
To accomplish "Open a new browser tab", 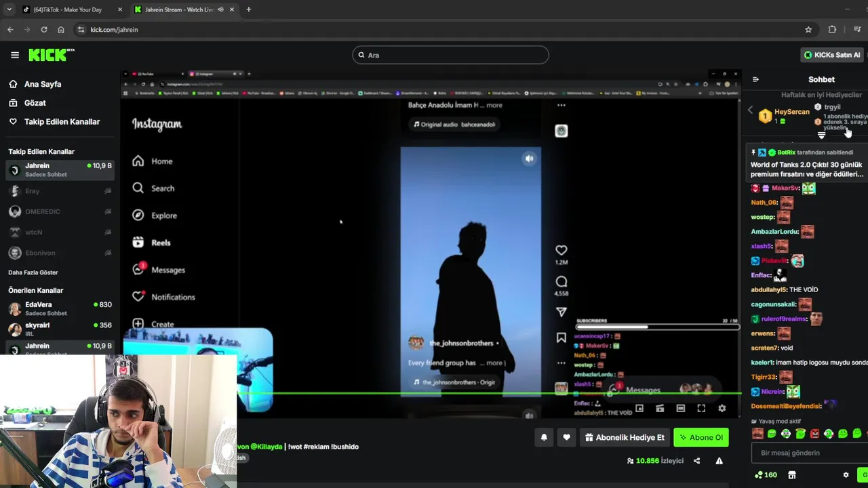I will [248, 9].
